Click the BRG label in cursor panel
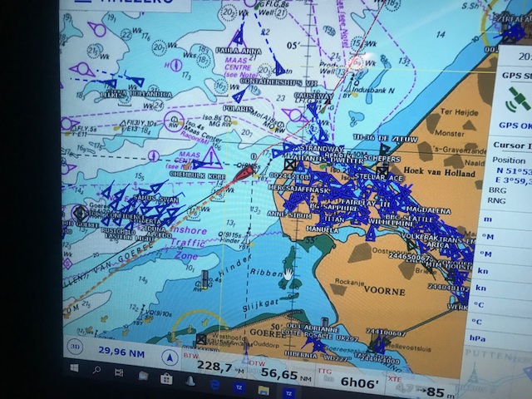This screenshot has width=532, height=399. (500, 190)
